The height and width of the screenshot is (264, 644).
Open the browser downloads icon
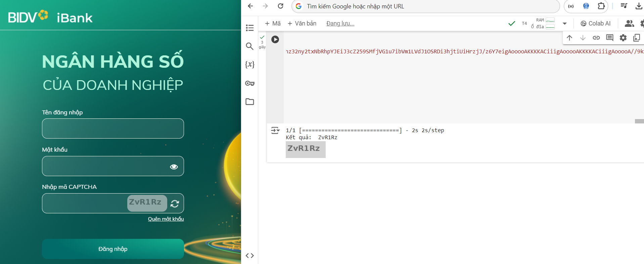(x=639, y=6)
